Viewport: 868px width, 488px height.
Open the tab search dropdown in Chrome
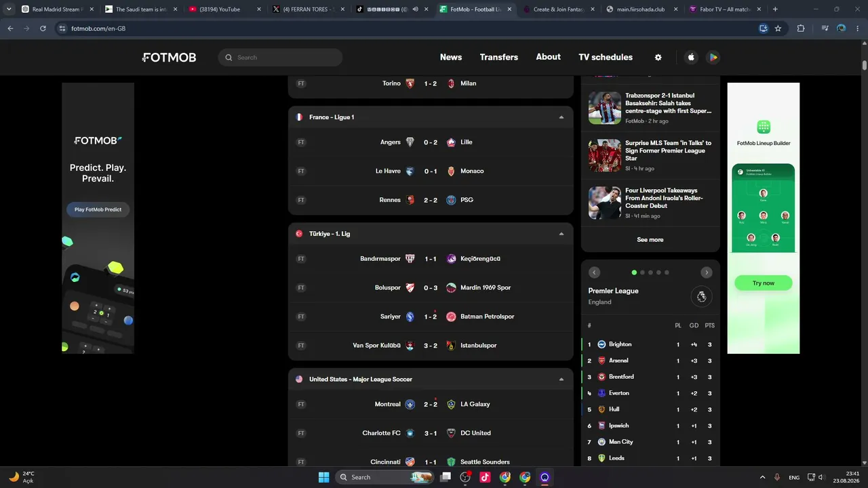pos(9,9)
